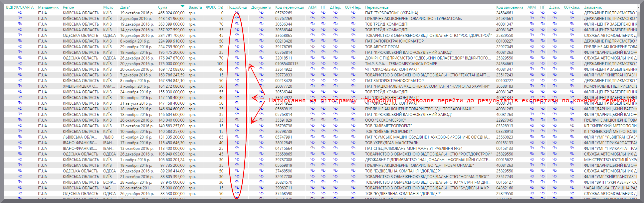Select the TM.P. S.P.A. - TERMOMECCANICA POMPE cell

coord(401,63)
